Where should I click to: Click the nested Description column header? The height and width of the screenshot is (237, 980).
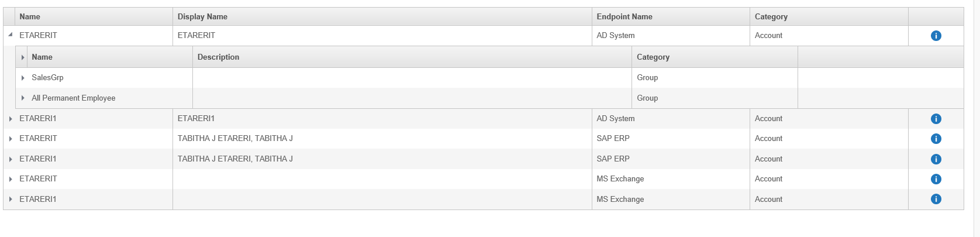pos(218,57)
